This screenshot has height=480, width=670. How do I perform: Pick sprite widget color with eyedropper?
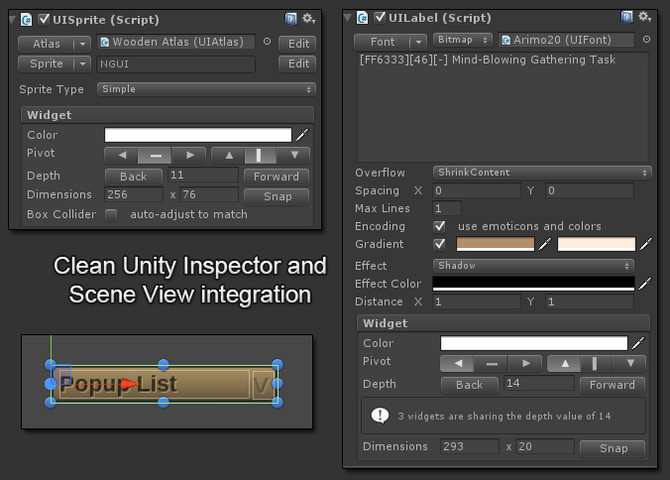[x=302, y=135]
